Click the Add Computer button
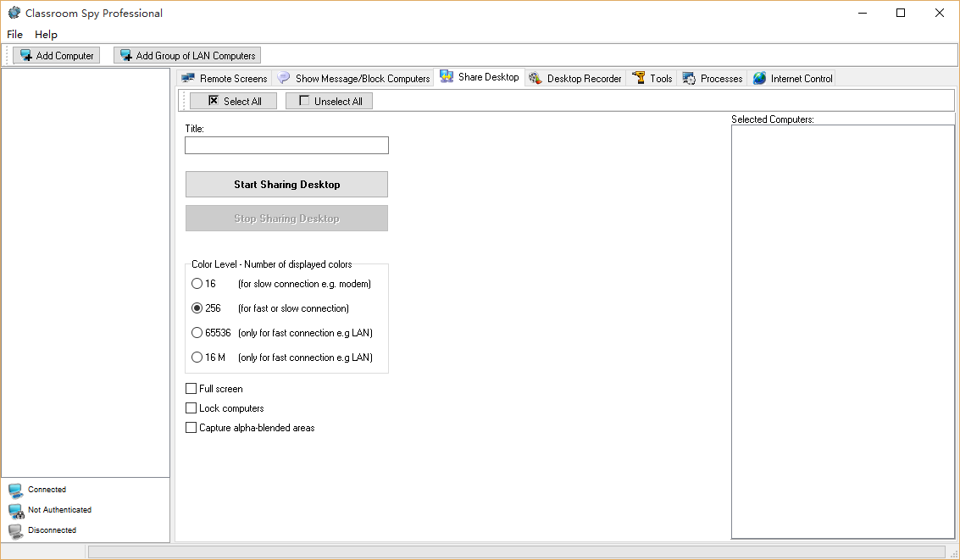Viewport: 960px width, 560px height. pos(56,56)
